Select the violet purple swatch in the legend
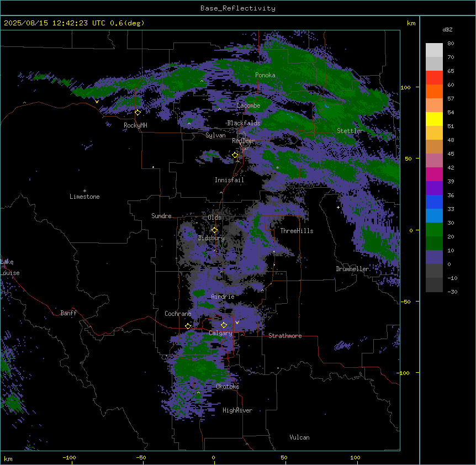The image size is (476, 465). (x=434, y=188)
